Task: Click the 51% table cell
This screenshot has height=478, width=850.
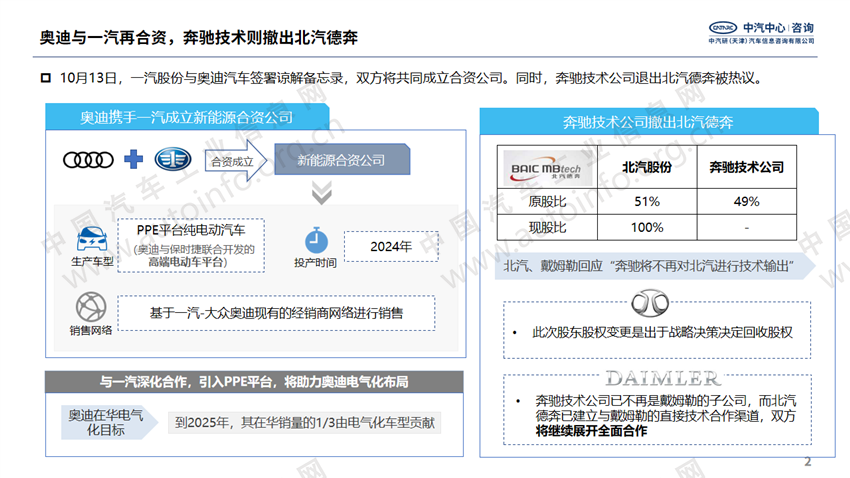Action: pos(647,202)
